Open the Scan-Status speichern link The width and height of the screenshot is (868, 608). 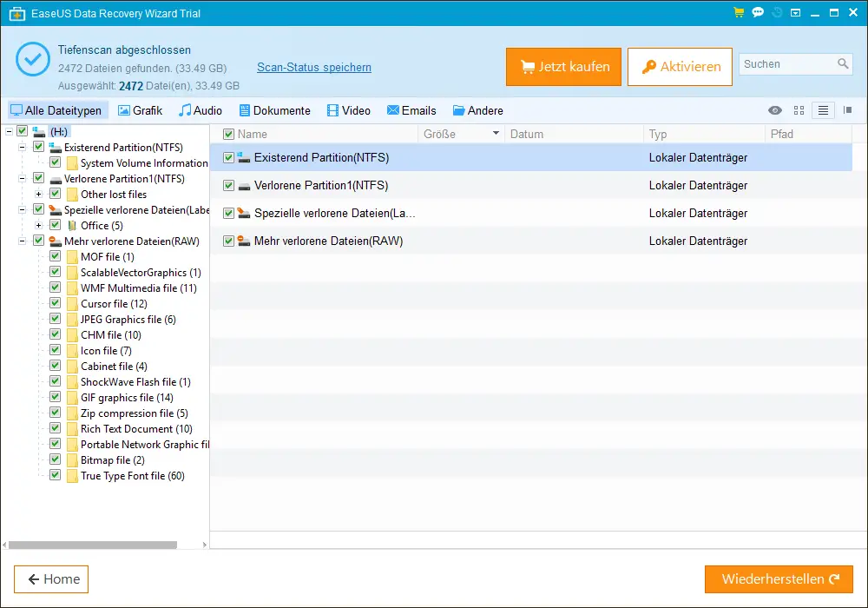click(314, 67)
